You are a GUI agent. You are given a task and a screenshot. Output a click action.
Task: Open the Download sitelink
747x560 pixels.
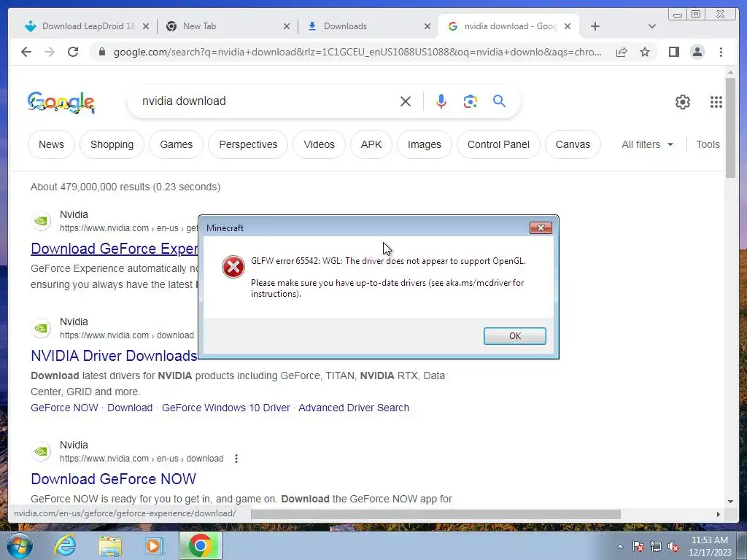tap(130, 408)
